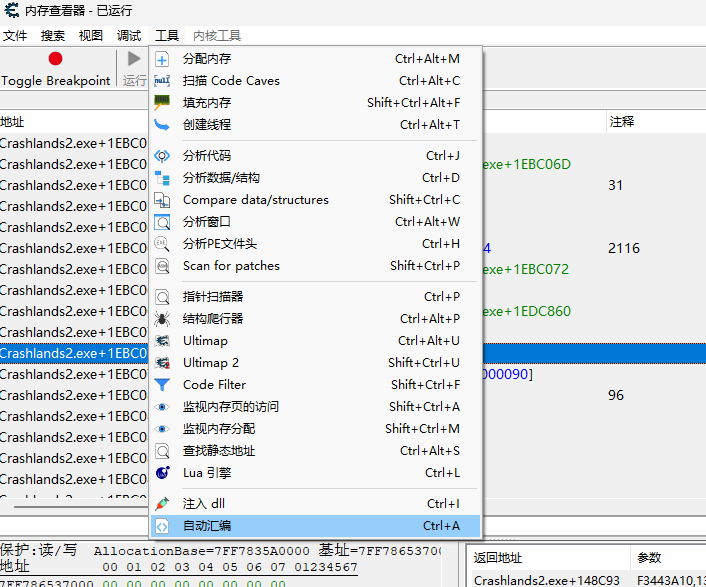
Task: Click the 参数 column header
Action: (649, 558)
